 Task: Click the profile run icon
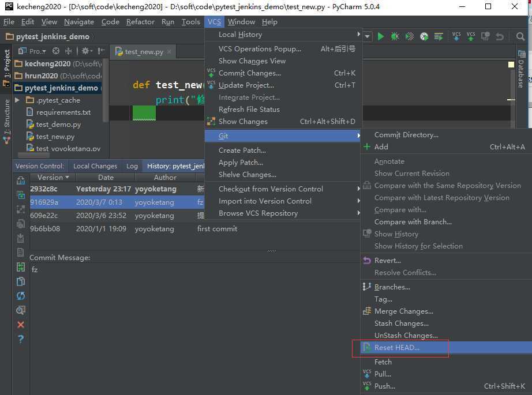click(x=424, y=36)
